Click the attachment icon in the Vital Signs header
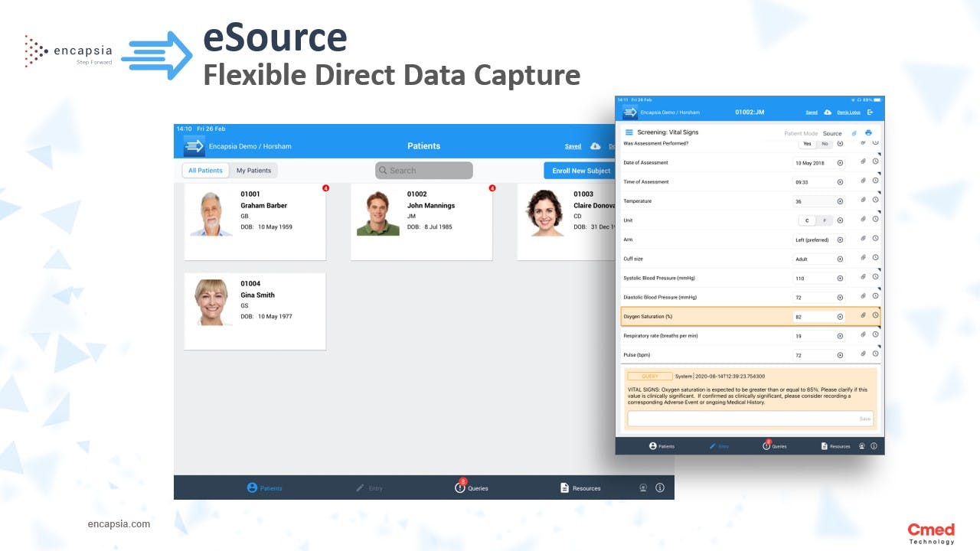The height and width of the screenshot is (551, 980). click(x=854, y=133)
